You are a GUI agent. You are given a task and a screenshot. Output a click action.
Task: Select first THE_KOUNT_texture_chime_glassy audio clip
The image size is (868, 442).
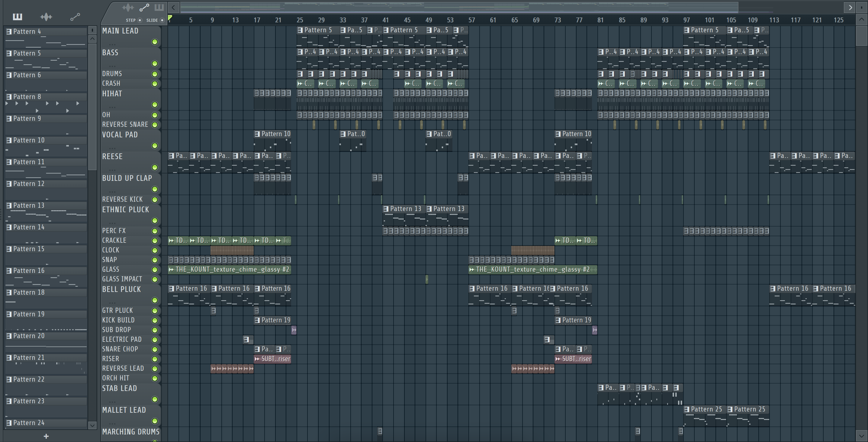[229, 270]
